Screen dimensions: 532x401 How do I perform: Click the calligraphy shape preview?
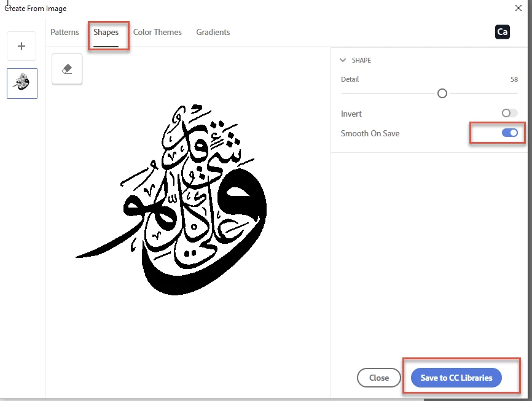[x=171, y=200]
